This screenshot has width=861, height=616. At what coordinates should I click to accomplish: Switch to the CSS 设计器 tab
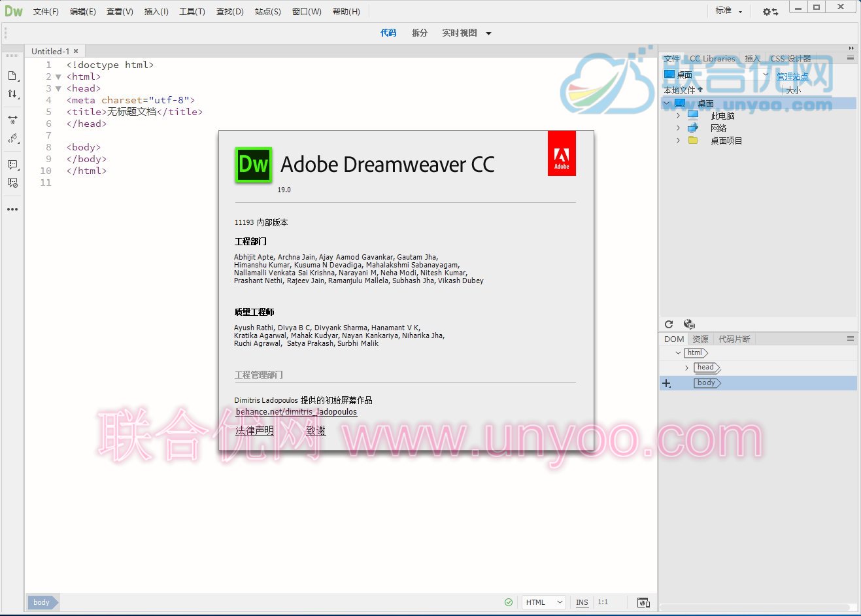790,58
